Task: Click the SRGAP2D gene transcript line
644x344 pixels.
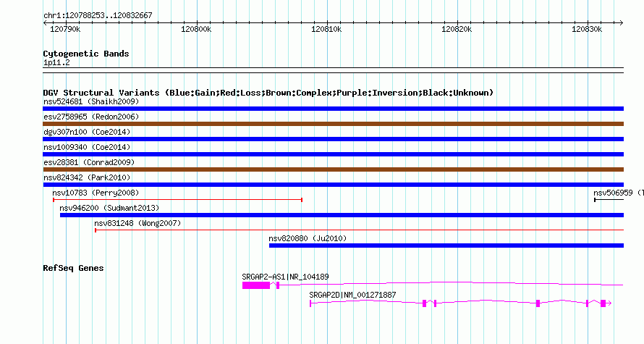Action: pos(460,303)
